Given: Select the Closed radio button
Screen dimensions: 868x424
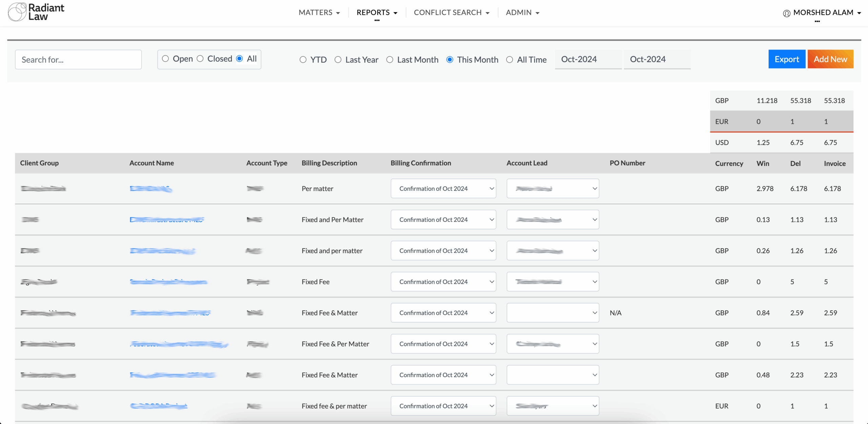Looking at the screenshot, I should click(200, 59).
